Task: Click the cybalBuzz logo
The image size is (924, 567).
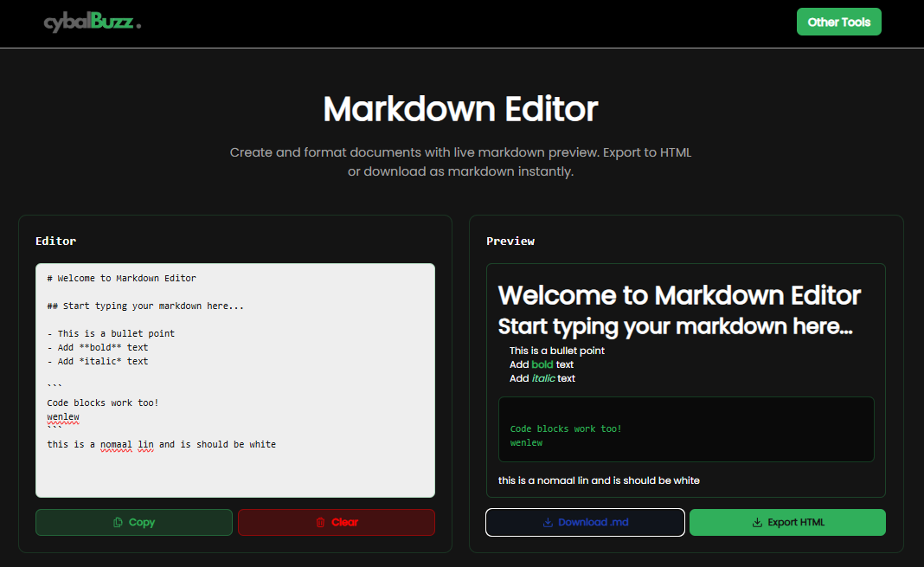Action: tap(89, 22)
